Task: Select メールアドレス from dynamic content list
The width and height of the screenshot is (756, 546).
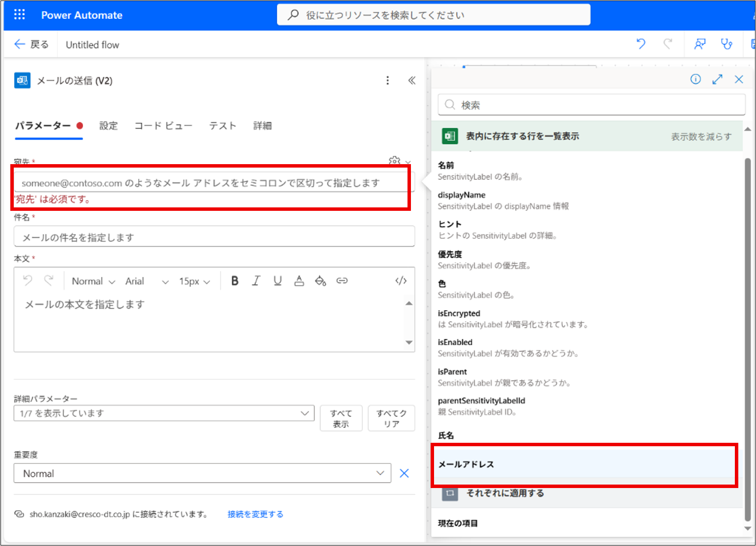Action: point(466,464)
